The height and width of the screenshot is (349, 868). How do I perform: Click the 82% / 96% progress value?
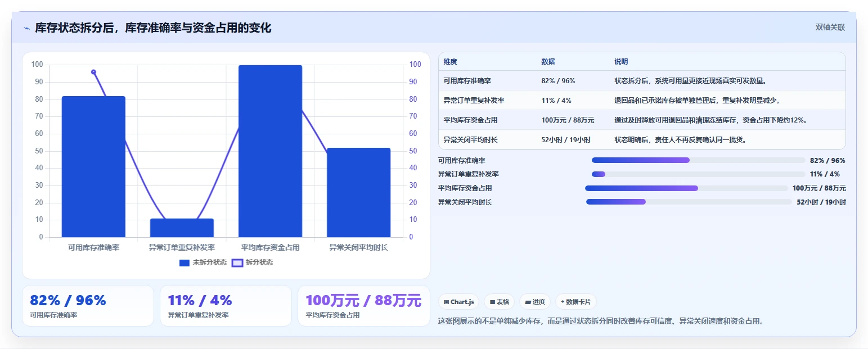tap(827, 160)
